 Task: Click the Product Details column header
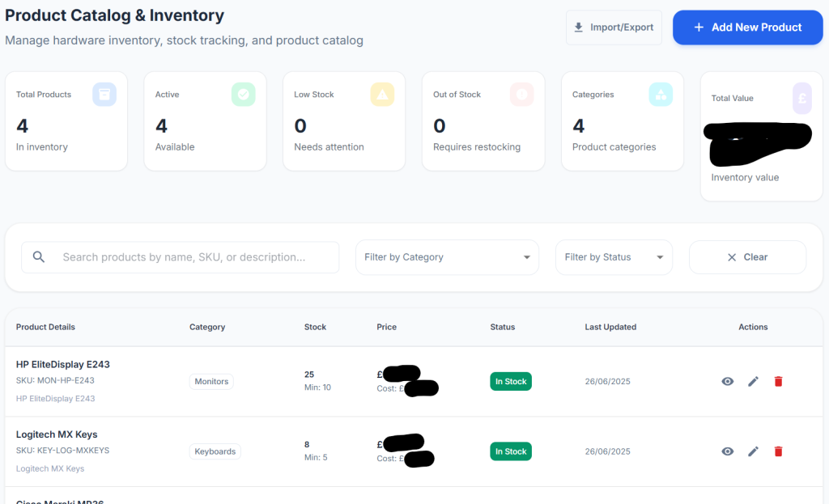(45, 327)
